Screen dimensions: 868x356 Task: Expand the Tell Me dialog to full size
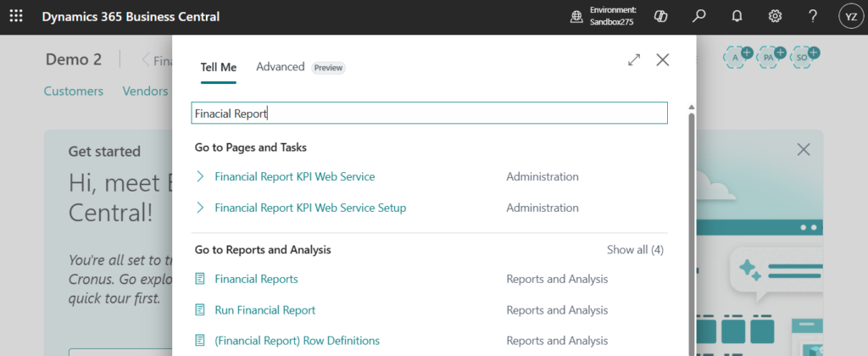point(634,59)
